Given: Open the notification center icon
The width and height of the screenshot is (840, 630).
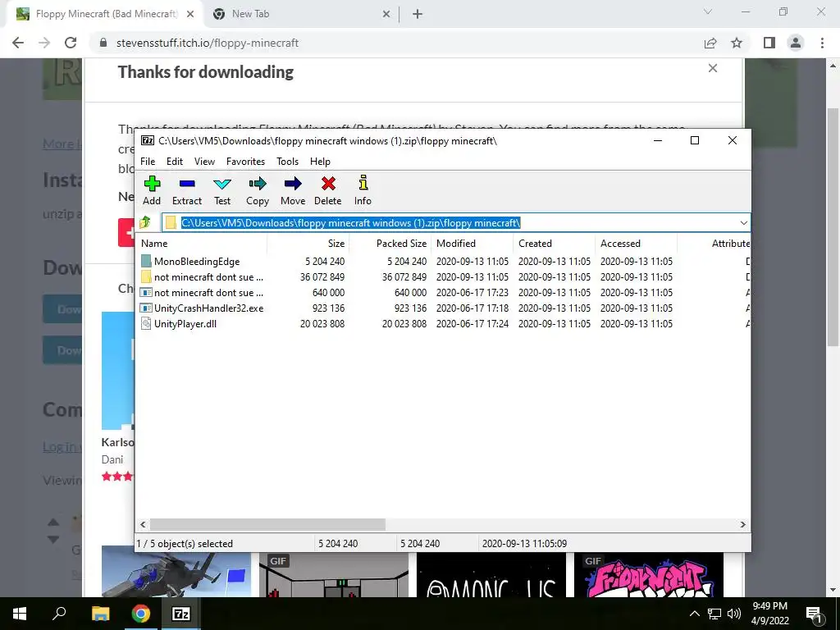Looking at the screenshot, I should click(x=814, y=614).
